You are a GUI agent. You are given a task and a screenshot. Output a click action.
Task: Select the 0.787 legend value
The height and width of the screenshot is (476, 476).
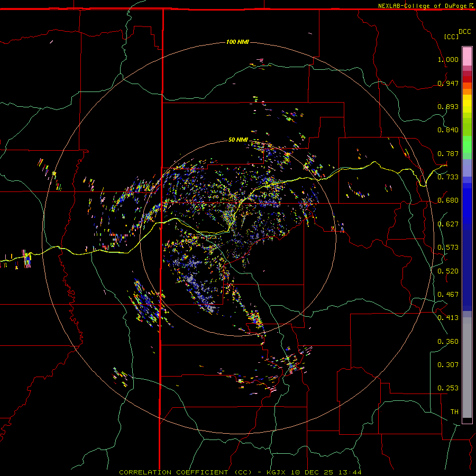[448, 153]
